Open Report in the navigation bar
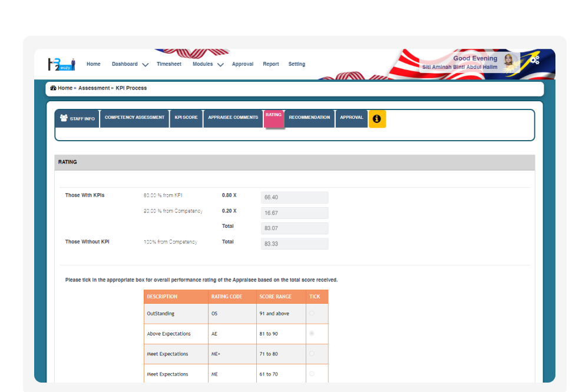 point(271,64)
